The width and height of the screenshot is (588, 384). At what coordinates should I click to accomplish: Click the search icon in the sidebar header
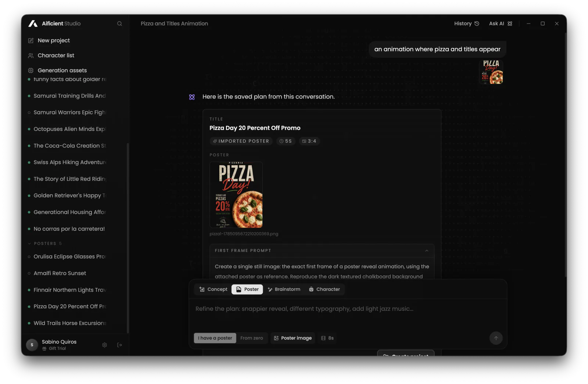[x=119, y=24]
